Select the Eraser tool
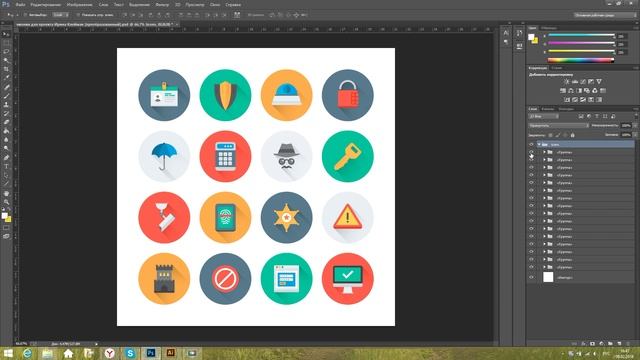Image resolution: width=640 pixels, height=360 pixels. click(6, 122)
